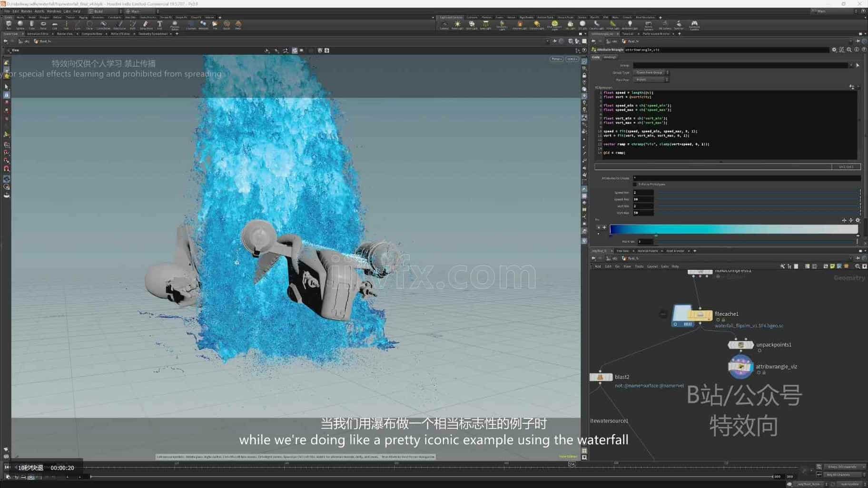Add a new ramp point plus button

604,227
